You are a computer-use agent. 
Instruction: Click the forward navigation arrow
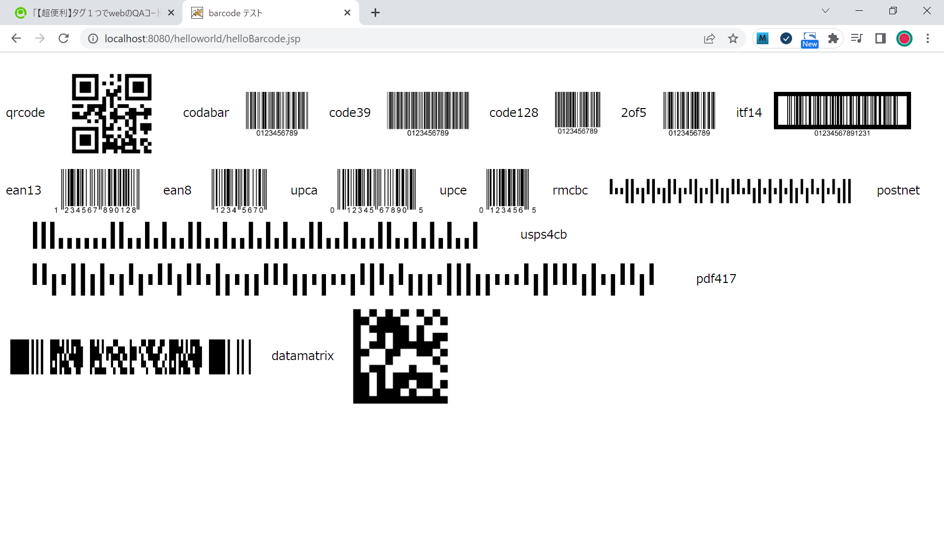click(x=40, y=38)
